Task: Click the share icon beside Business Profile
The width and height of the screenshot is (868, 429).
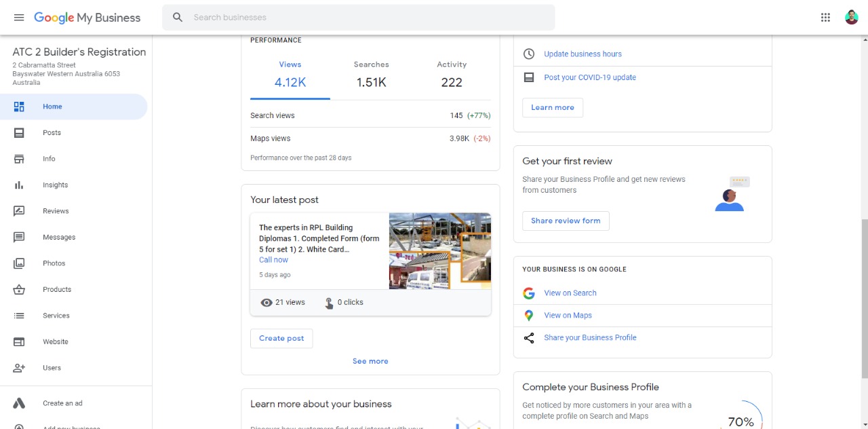Action: (529, 338)
